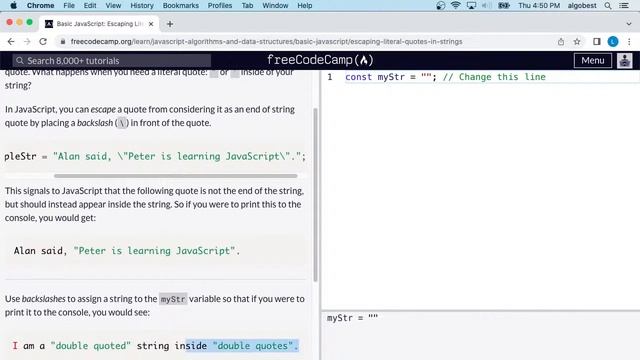
Task: Click the 'Alan said, "Peter is learning' console output
Action: tap(127, 251)
